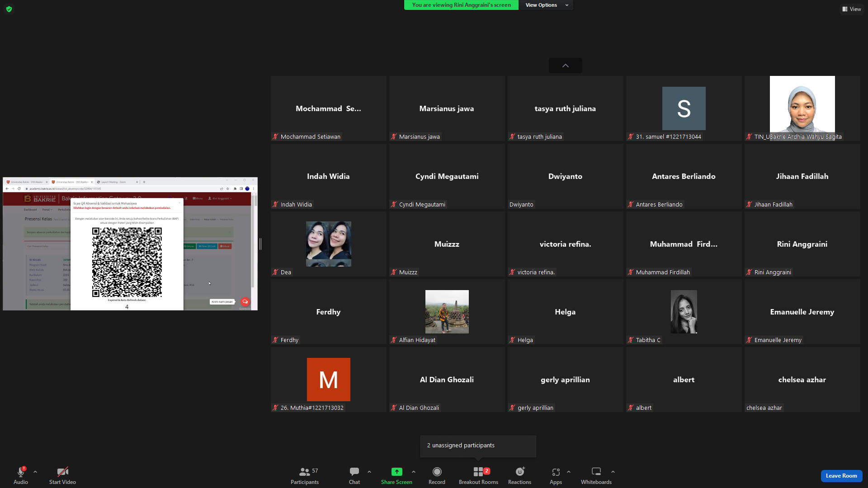Collapse the gallery with the up chevron
868x488 pixels.
(x=566, y=66)
